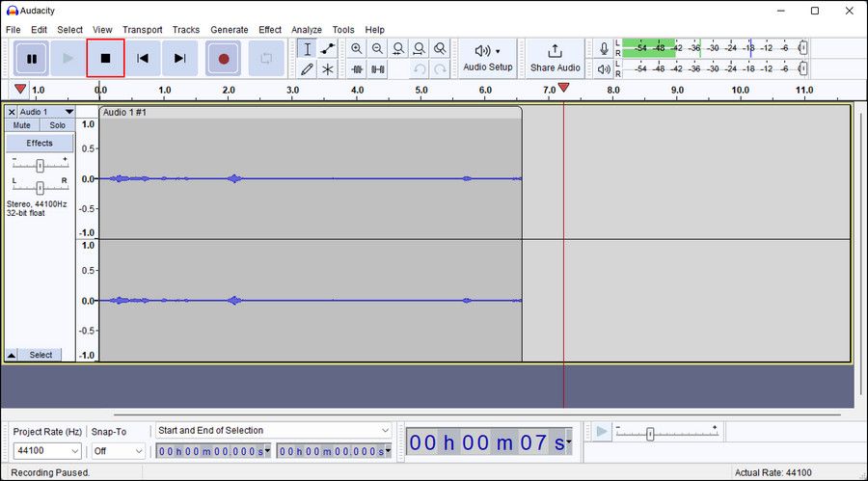Click the Audio 1 #1 clip title
Image resolution: width=868 pixels, height=481 pixels.
pos(124,113)
